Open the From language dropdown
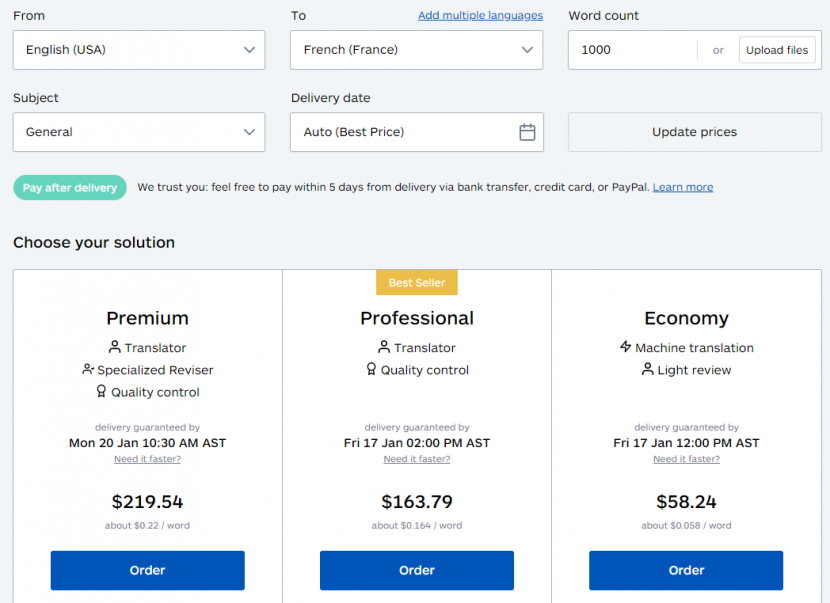The height and width of the screenshot is (603, 830). tap(139, 50)
